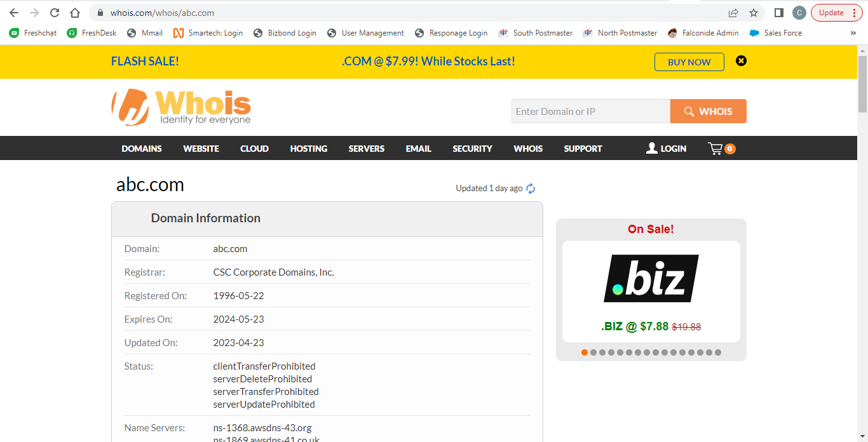Click the browser forward arrow
The width and height of the screenshot is (868, 442).
pos(34,13)
